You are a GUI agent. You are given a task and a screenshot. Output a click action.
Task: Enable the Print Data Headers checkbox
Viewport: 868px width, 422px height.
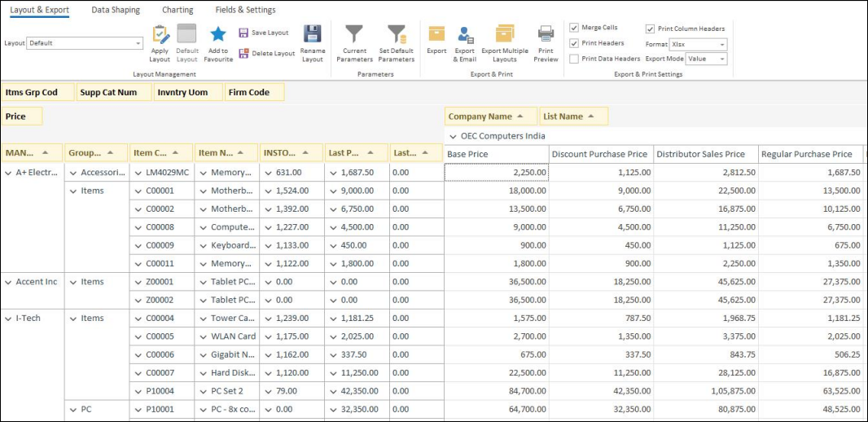coord(574,59)
